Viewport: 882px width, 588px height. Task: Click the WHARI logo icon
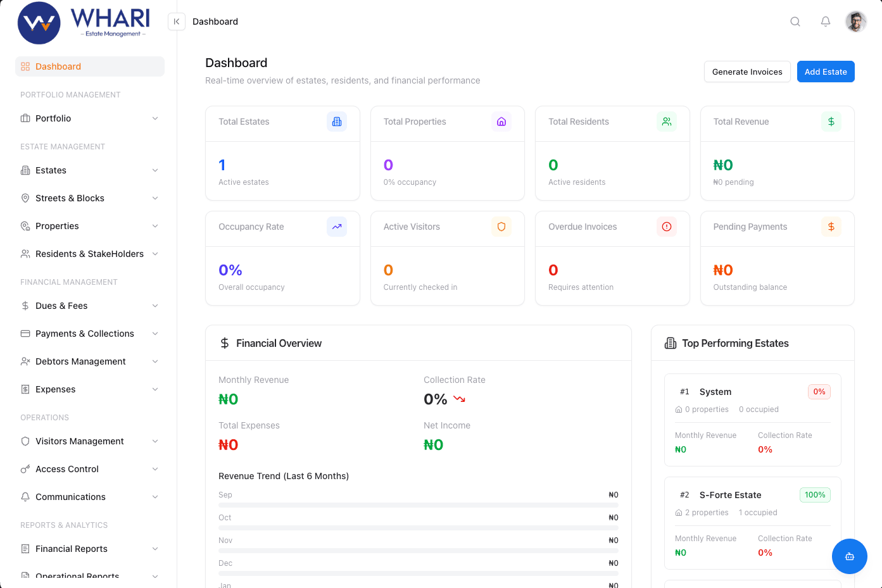[39, 23]
